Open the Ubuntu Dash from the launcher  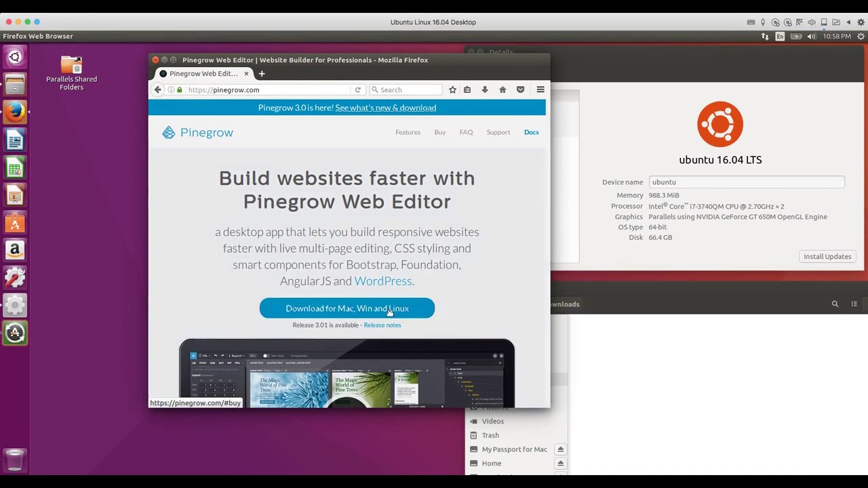(x=15, y=58)
